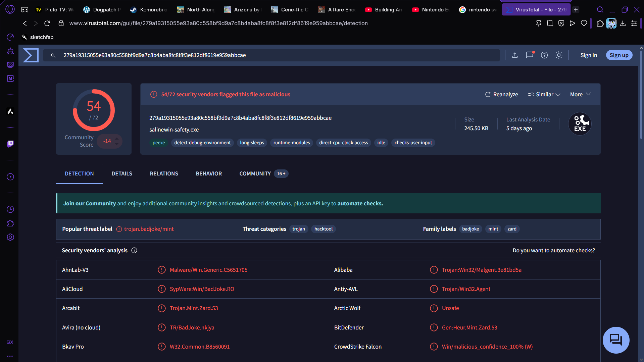Search open tabs with the magnifier icon
This screenshot has width=644, height=362.
[600, 10]
